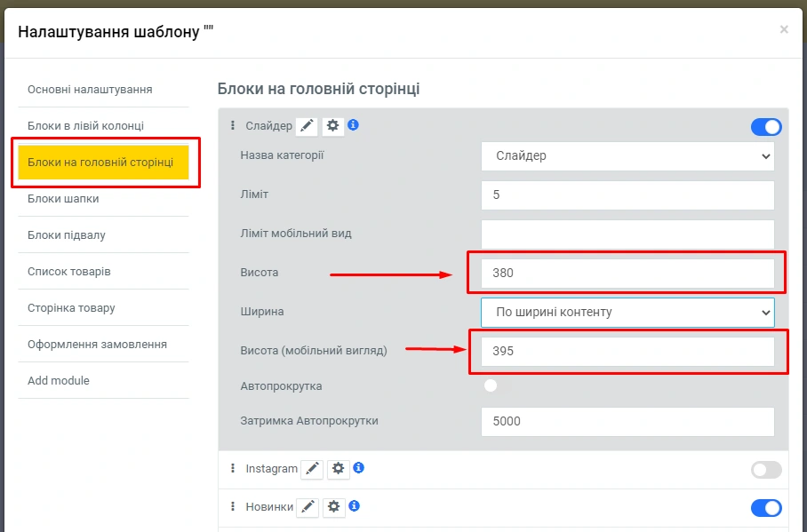Open gear settings for Новинки block
807x532 pixels.
tap(333, 507)
